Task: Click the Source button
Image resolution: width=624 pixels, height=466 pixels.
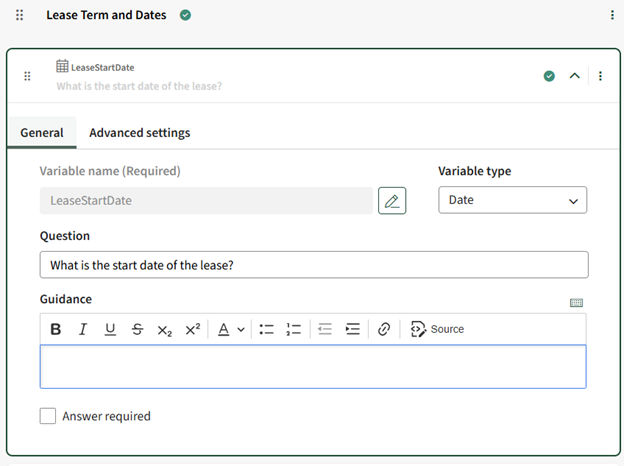Action: click(x=438, y=329)
